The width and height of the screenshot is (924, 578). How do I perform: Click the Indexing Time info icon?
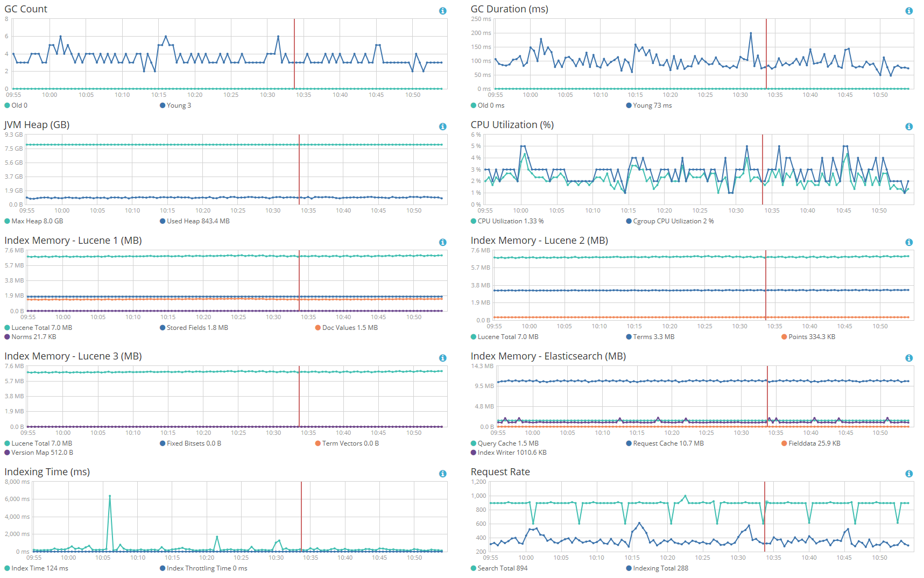coord(442,474)
